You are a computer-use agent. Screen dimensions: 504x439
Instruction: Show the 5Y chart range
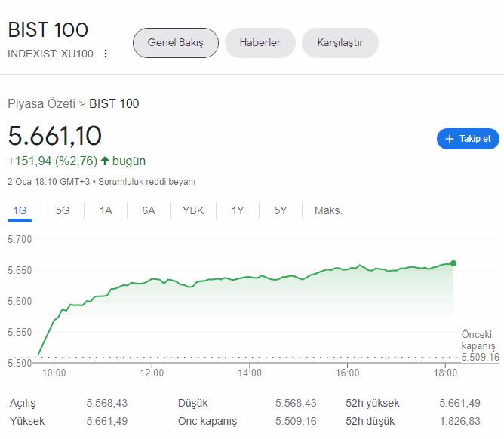(281, 210)
